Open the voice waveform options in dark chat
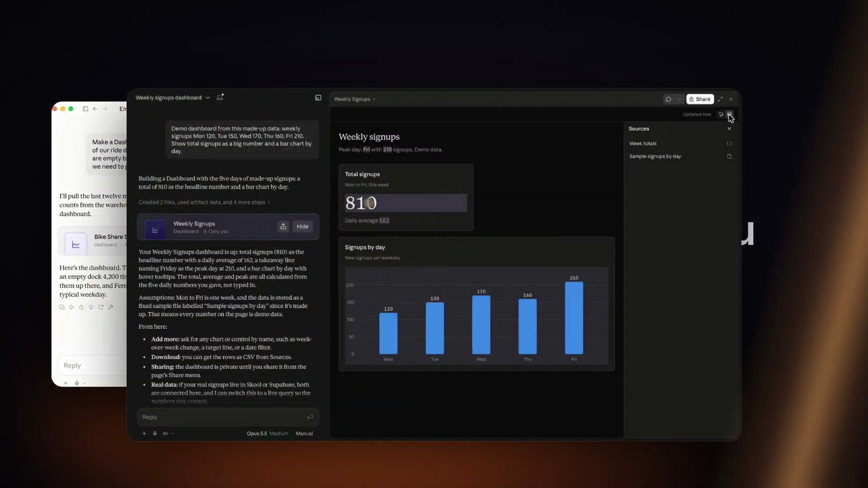The image size is (868, 488). pos(168,434)
